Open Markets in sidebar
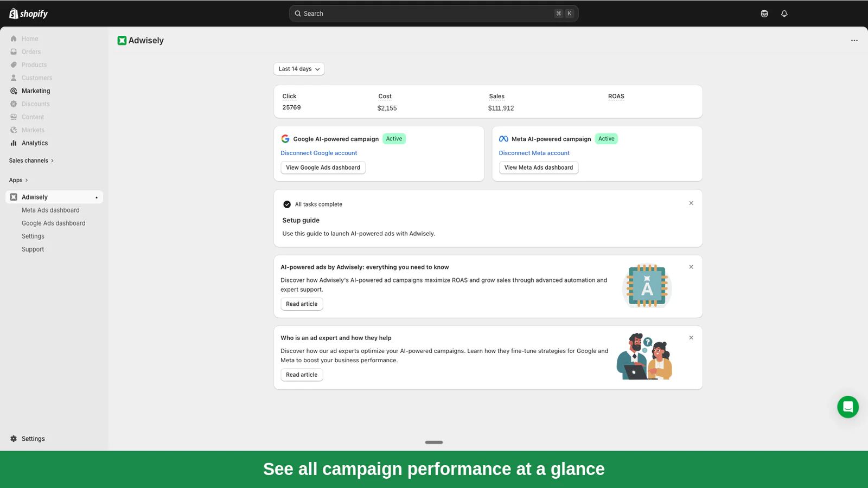This screenshot has width=868, height=488. pyautogui.click(x=33, y=130)
